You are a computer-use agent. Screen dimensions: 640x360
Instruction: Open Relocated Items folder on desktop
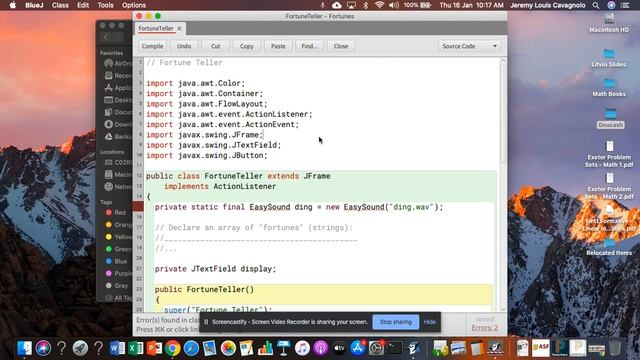tap(609, 247)
